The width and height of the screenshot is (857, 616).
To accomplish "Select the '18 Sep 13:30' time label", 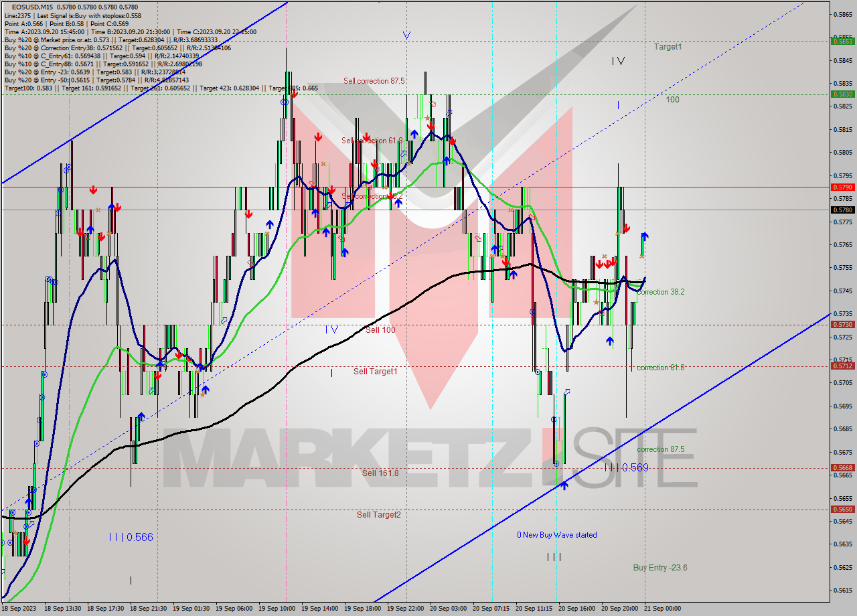I will 63,609.
